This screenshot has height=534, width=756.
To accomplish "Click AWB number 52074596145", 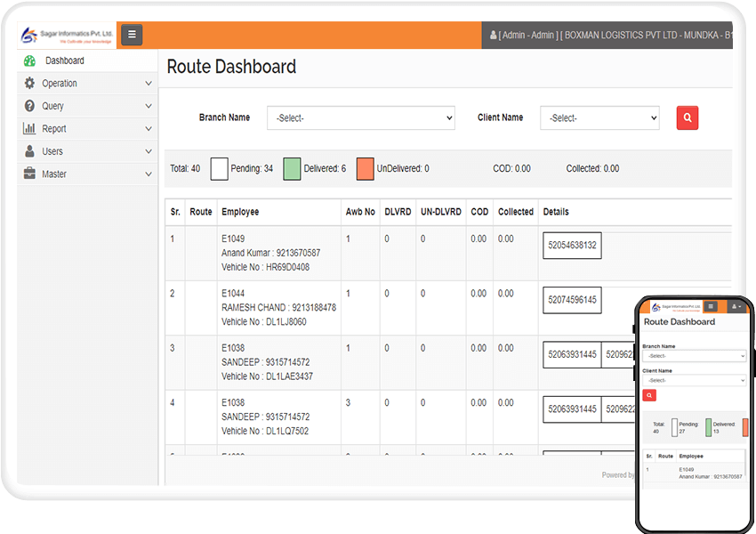I will click(x=572, y=301).
